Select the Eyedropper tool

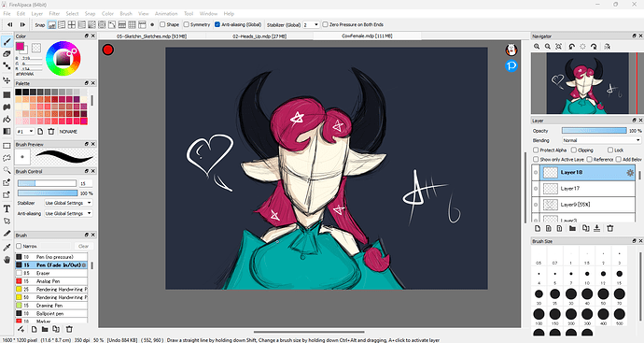[7, 247]
